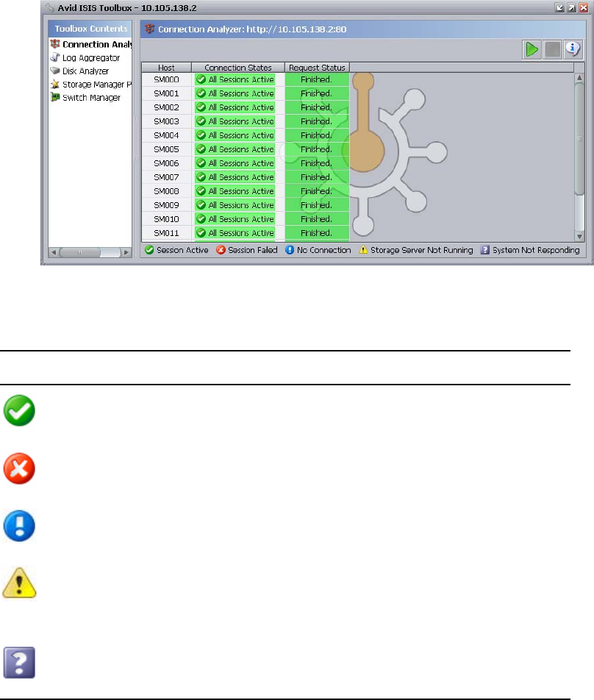
Task: Click the large red X icon
Action: click(x=19, y=469)
